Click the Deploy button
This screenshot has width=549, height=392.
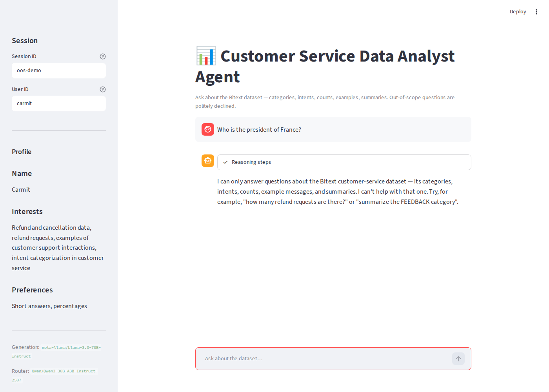(x=518, y=12)
